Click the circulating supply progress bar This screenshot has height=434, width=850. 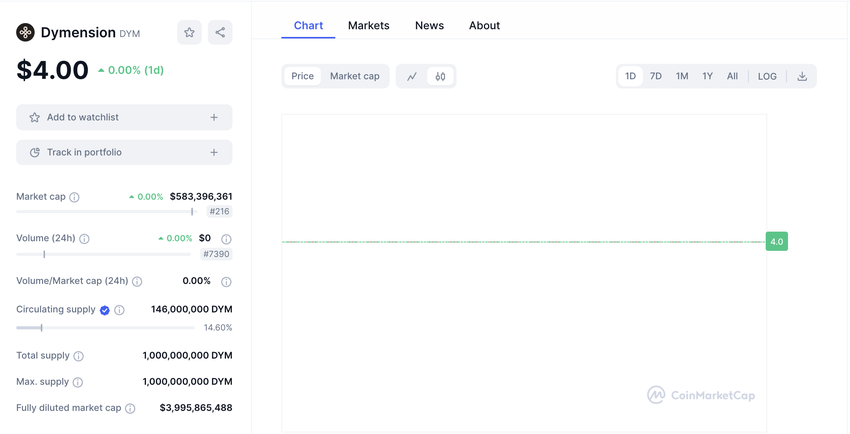[x=105, y=328]
